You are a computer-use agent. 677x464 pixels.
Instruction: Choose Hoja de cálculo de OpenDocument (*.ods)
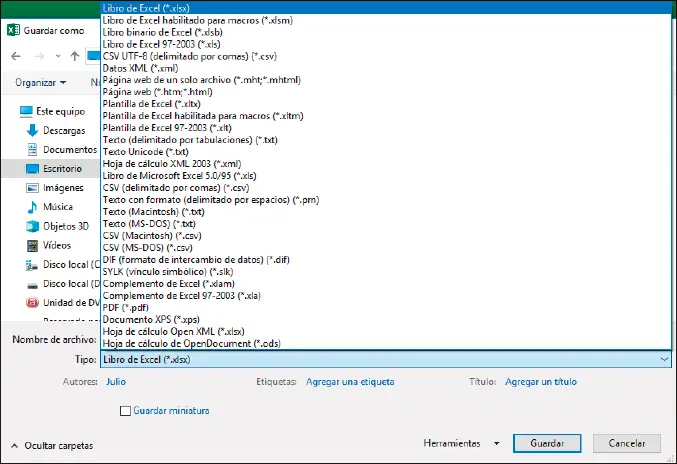coord(386,344)
